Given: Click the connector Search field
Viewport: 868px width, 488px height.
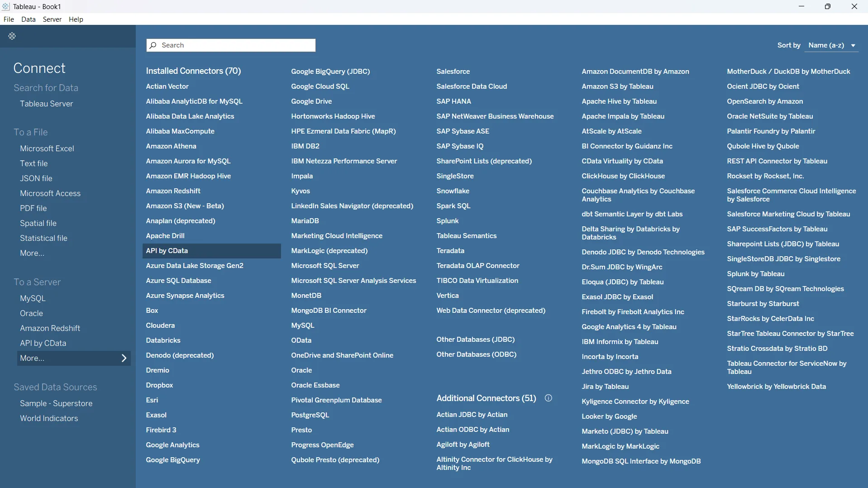Looking at the screenshot, I should [x=231, y=45].
